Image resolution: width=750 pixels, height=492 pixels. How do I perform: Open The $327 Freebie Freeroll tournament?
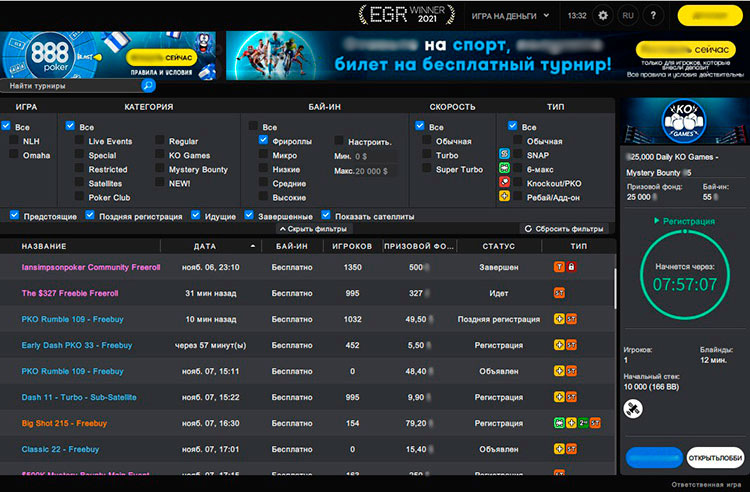point(308,293)
